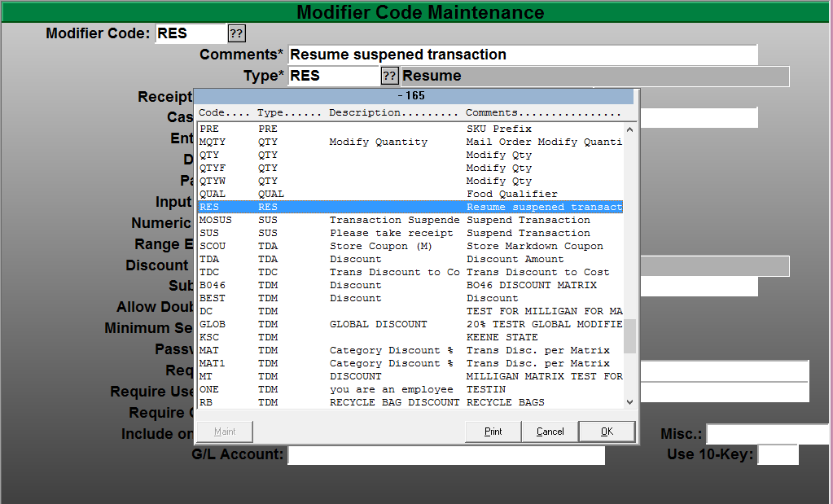
Task: Click the Print button in lookup dialog
Action: (x=493, y=432)
